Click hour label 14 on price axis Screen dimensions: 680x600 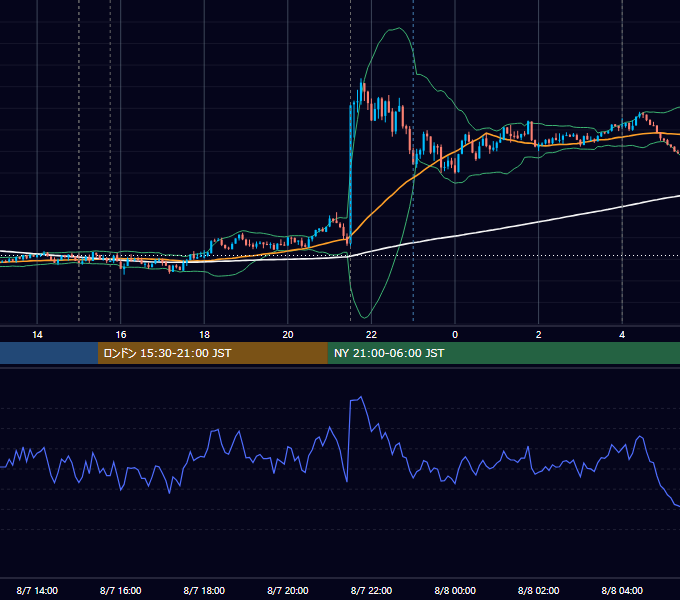pos(37,335)
